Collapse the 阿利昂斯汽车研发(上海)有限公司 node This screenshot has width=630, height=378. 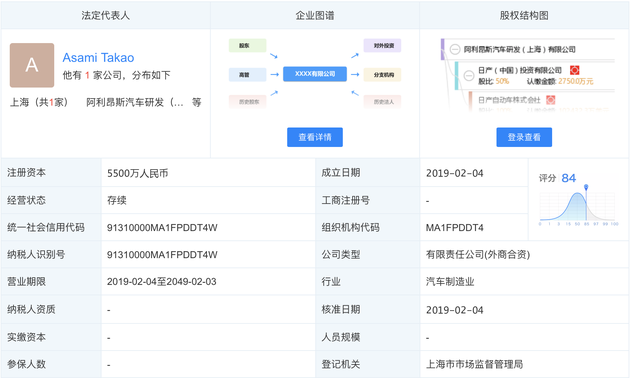pyautogui.click(x=455, y=49)
